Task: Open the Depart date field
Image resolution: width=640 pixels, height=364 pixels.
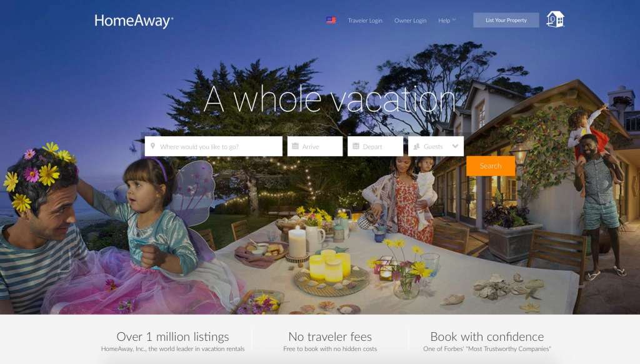Action: 375,146
